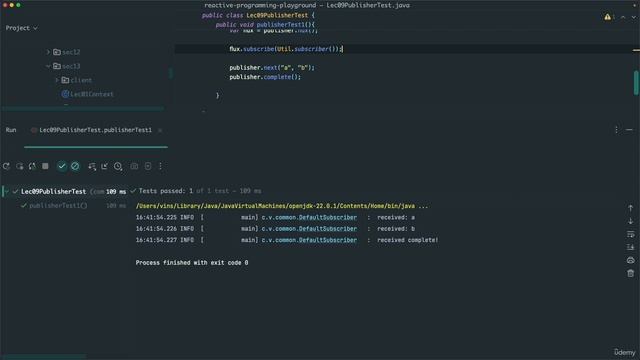Click scroll to end of console icon
This screenshot has height=360, width=640.
click(x=631, y=247)
